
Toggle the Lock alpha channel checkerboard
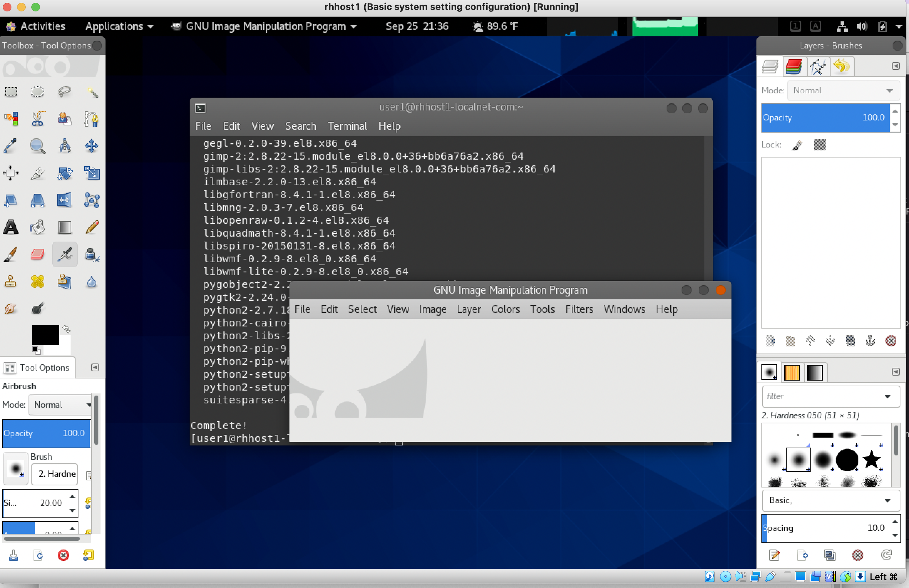[820, 145]
